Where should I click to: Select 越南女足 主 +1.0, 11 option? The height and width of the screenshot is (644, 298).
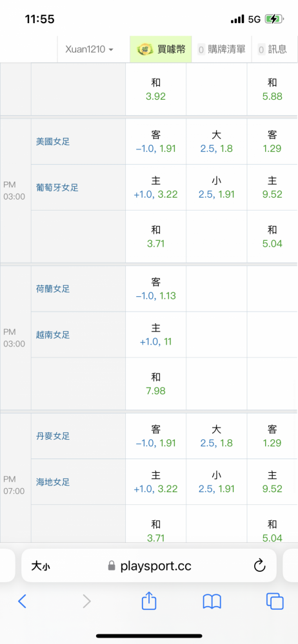155,335
